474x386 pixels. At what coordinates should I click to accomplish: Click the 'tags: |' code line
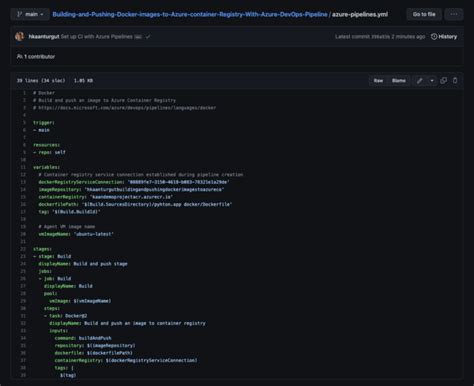tap(64, 368)
